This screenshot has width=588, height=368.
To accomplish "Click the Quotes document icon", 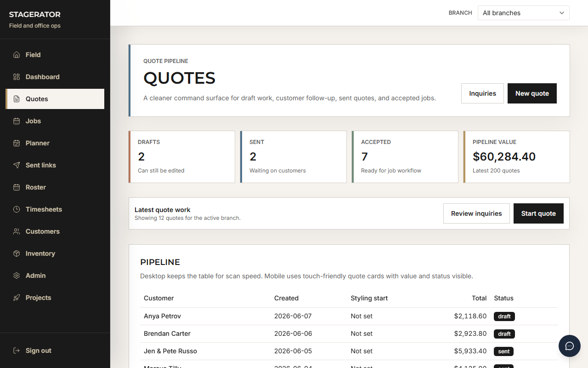I will 17,99.
